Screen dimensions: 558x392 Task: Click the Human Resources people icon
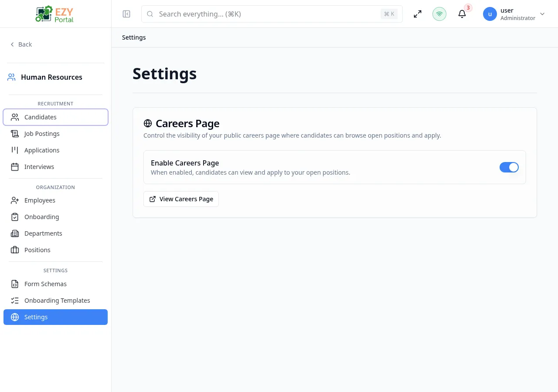coord(12,77)
